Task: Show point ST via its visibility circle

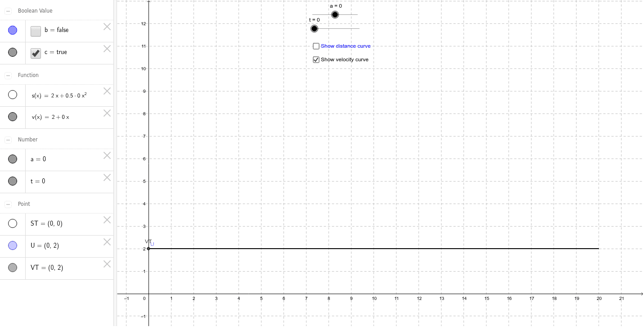Action: [x=13, y=223]
